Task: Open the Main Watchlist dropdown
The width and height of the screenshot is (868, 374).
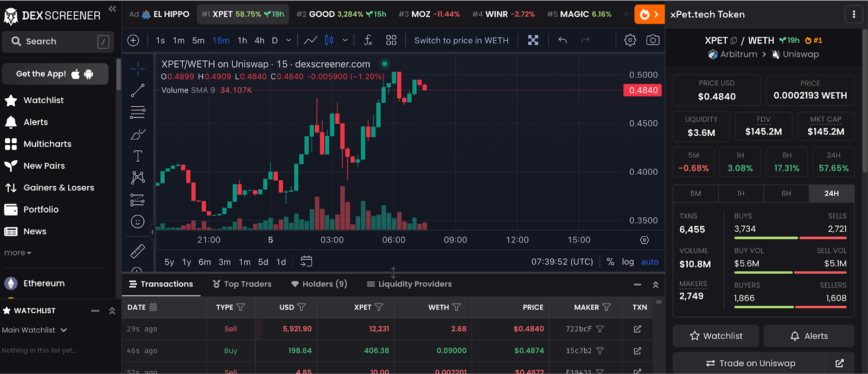Action: (35, 330)
